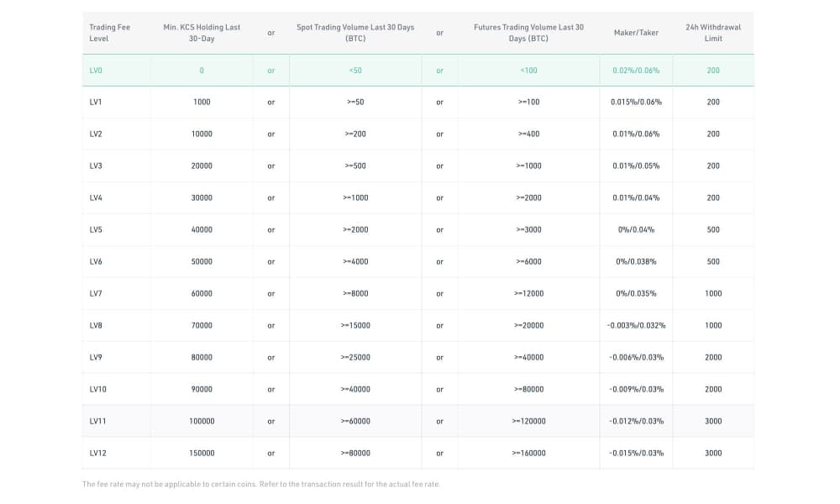Click KCS holding value 90000

[x=202, y=389]
